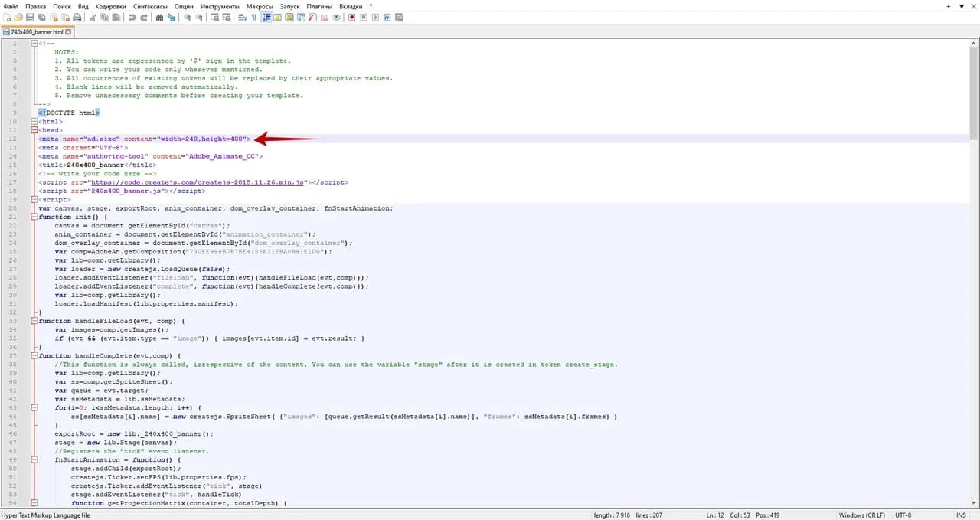Click the Open file toolbar icon

18,18
